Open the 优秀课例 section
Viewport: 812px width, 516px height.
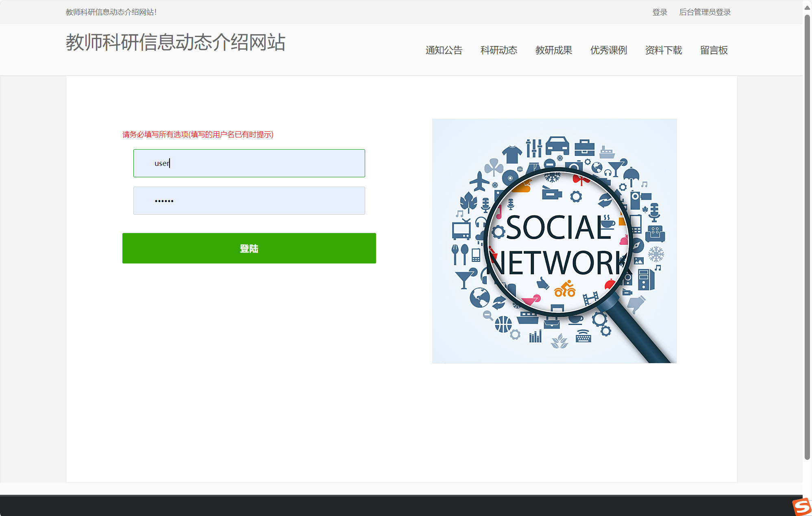click(x=608, y=50)
